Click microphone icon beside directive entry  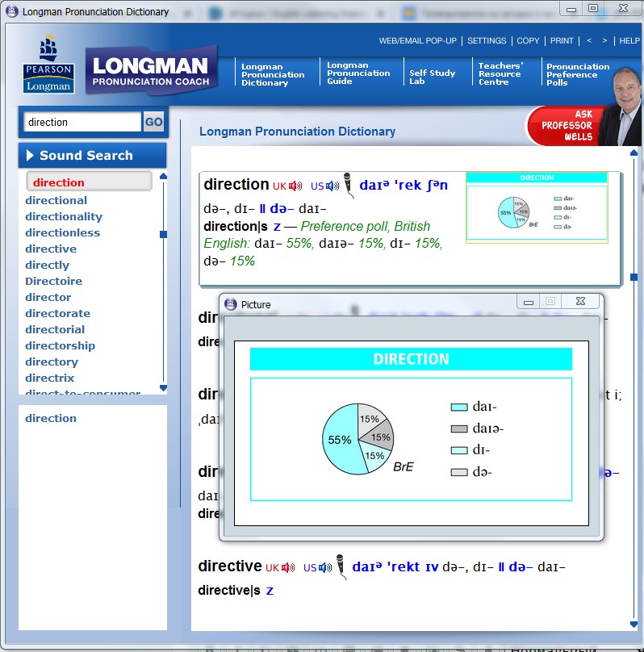340,566
